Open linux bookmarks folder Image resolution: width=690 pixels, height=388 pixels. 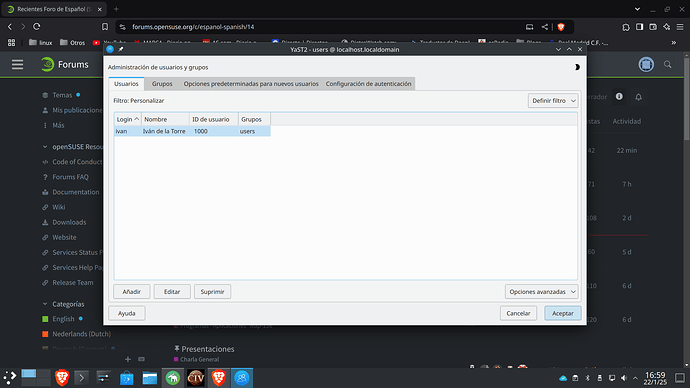pyautogui.click(x=40, y=43)
